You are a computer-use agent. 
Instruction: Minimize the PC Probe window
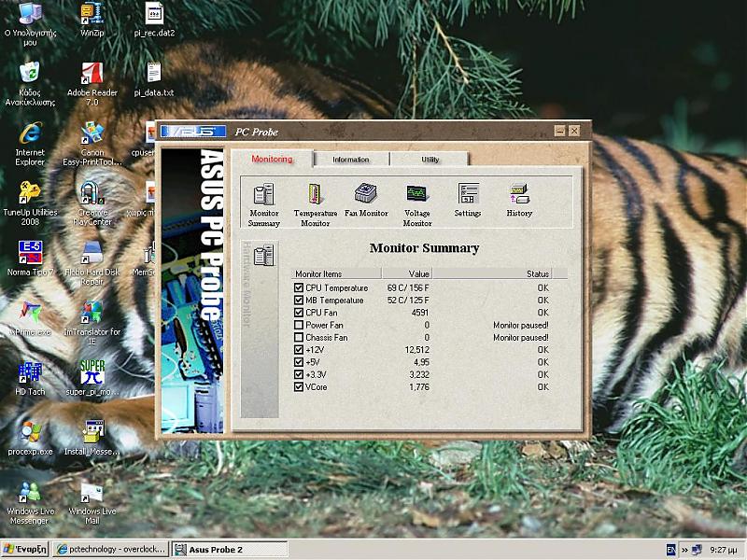tap(559, 131)
